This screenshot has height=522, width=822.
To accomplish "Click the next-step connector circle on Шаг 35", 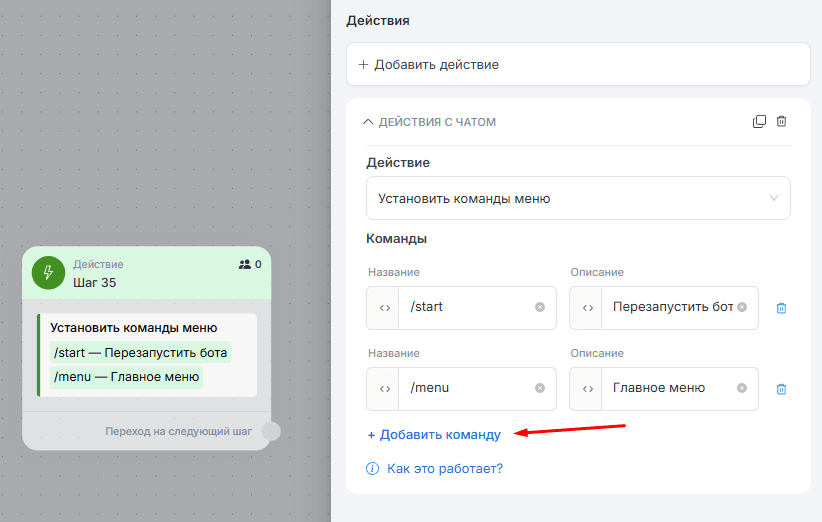I will 271,431.
